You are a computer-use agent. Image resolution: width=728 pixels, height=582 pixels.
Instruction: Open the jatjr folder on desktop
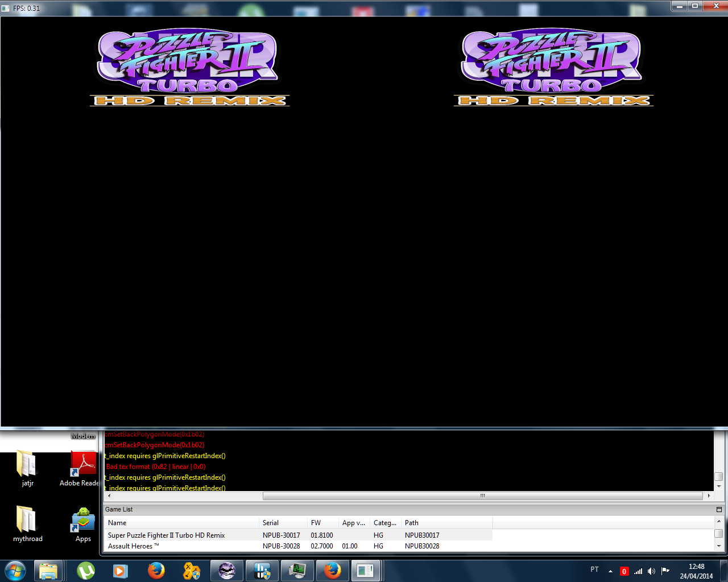coord(27,466)
